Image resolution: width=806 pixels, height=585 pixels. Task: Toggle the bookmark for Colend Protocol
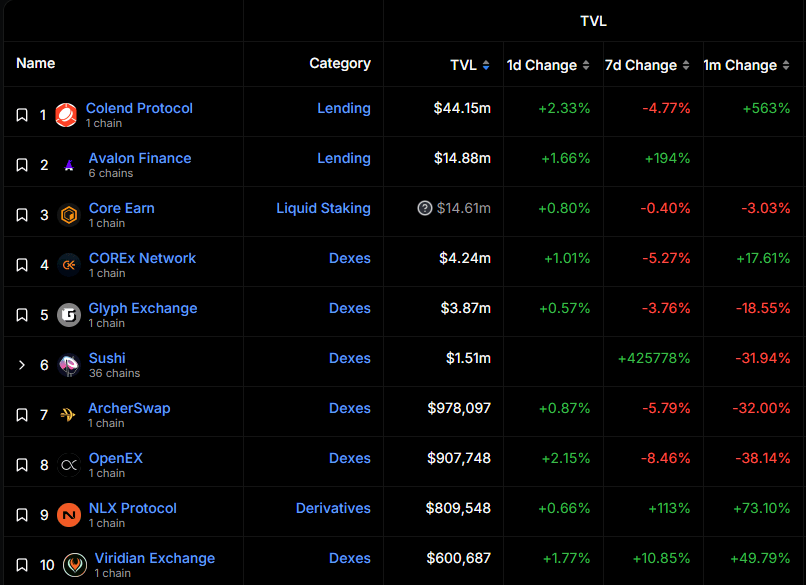click(21, 114)
